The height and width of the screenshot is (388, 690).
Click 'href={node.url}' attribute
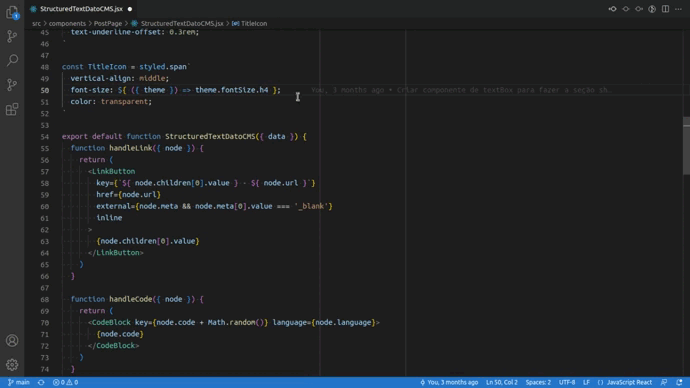[x=128, y=194]
